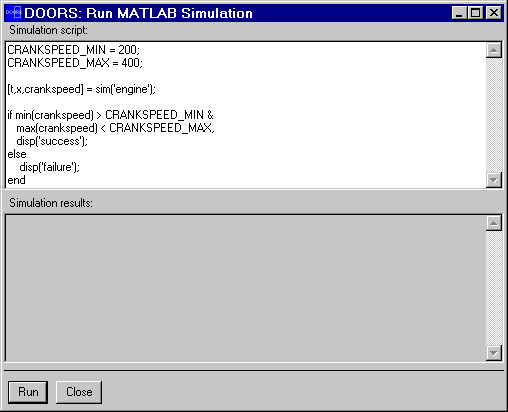Click the down arrow of the results scrollbar

click(x=494, y=353)
